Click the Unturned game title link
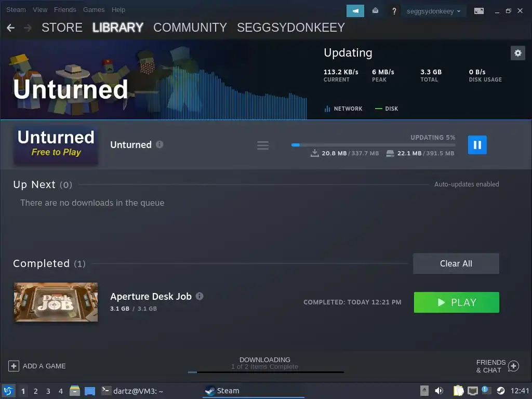Viewport: 532px width, 399px height. click(131, 145)
